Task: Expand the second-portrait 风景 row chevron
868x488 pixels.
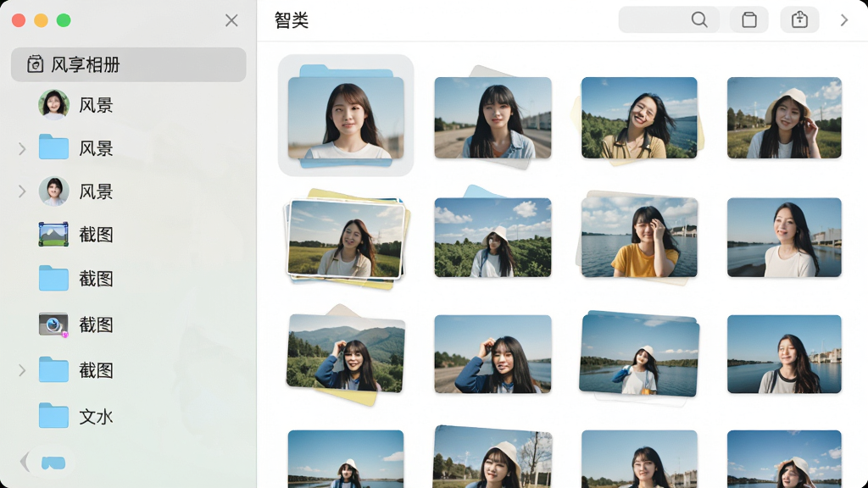Action: pyautogui.click(x=21, y=191)
